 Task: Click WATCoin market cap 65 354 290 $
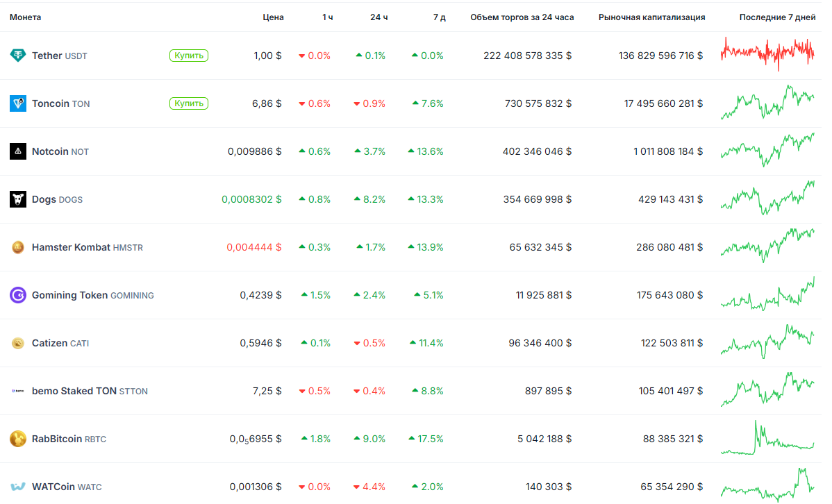(671, 487)
